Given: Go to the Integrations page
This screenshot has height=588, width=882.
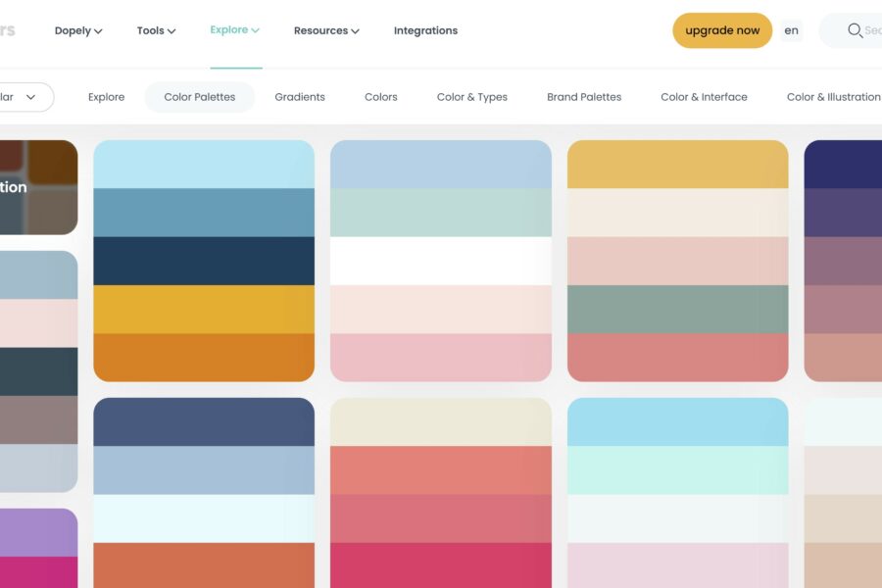Looking at the screenshot, I should pyautogui.click(x=424, y=30).
